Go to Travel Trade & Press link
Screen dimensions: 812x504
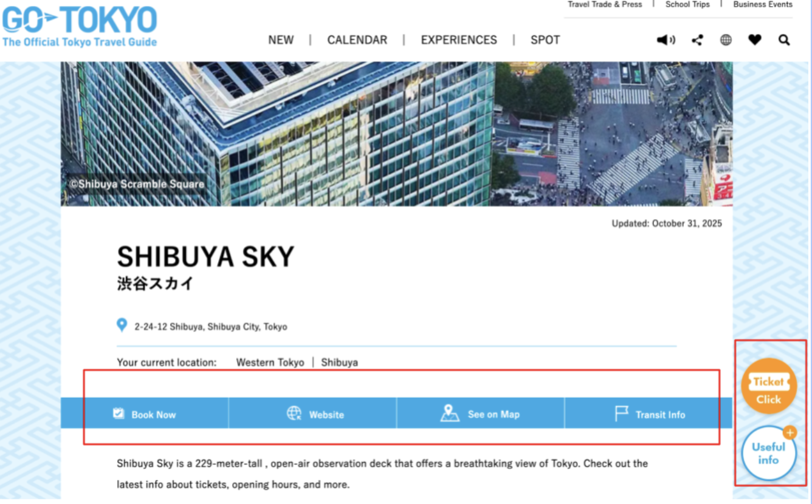tap(605, 4)
